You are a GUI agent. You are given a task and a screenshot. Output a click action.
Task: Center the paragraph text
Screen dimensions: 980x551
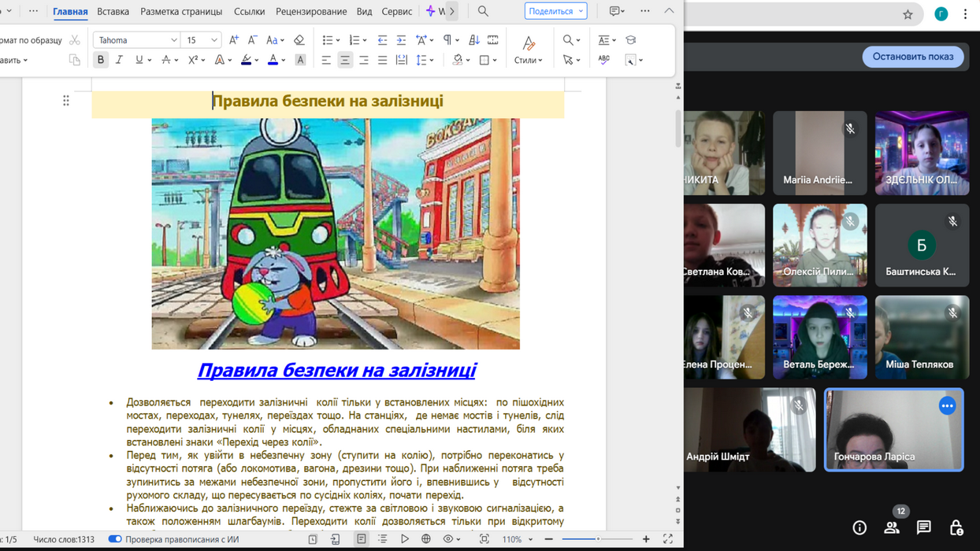(x=344, y=60)
